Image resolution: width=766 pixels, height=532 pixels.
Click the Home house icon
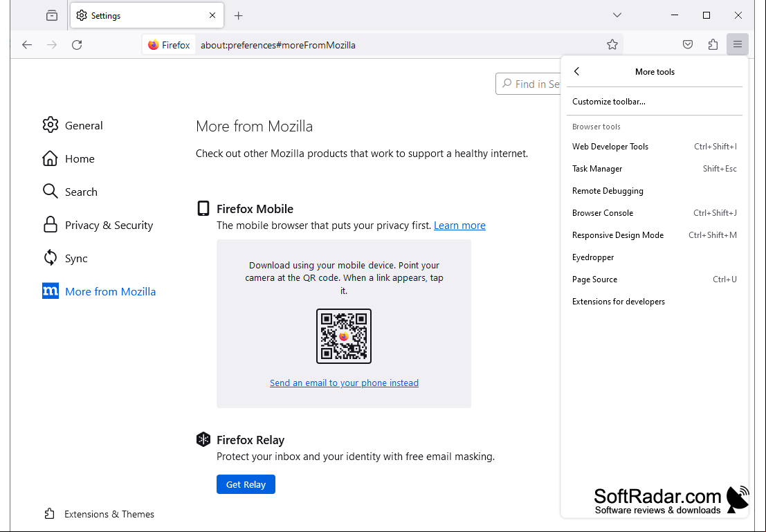tap(50, 158)
